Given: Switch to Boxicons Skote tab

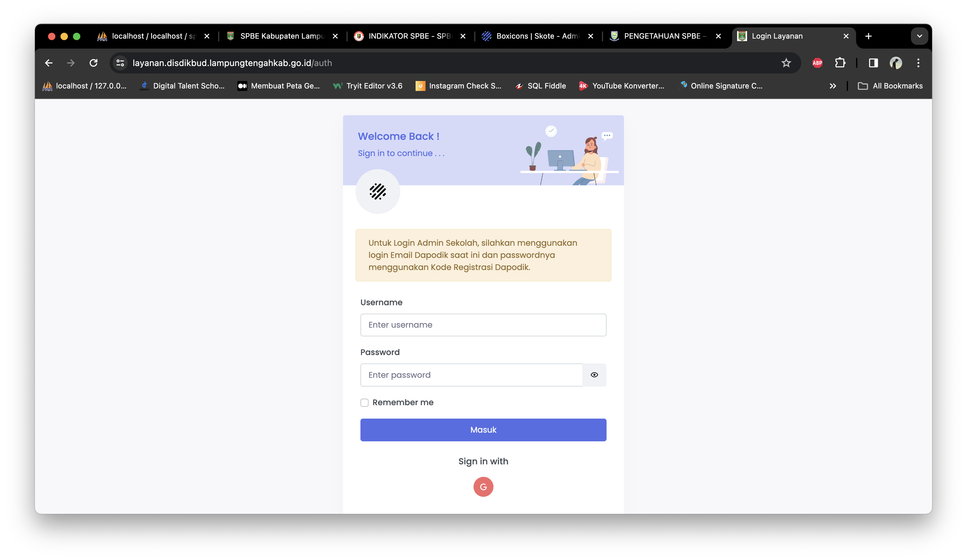Looking at the screenshot, I should (x=536, y=36).
